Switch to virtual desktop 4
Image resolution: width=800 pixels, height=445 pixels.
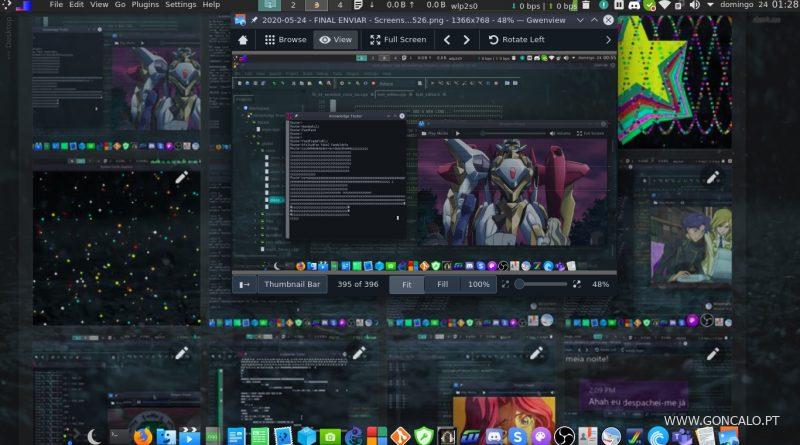tap(340, 5)
